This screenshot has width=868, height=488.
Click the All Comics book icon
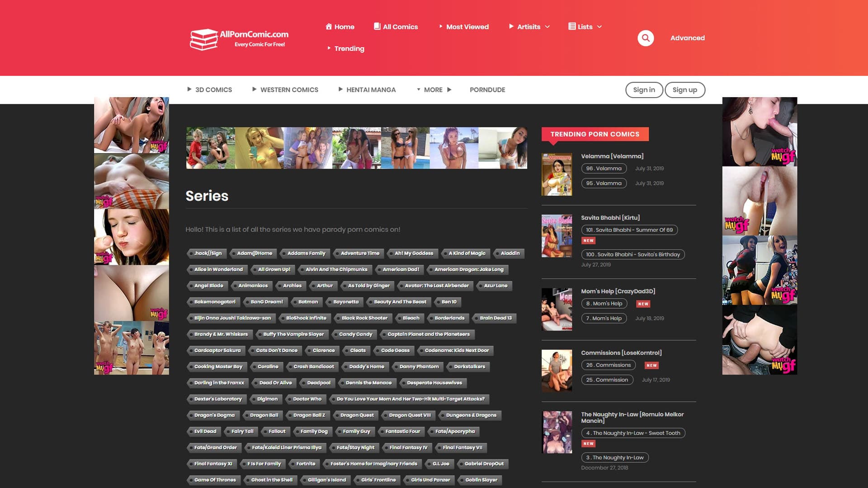377,26
